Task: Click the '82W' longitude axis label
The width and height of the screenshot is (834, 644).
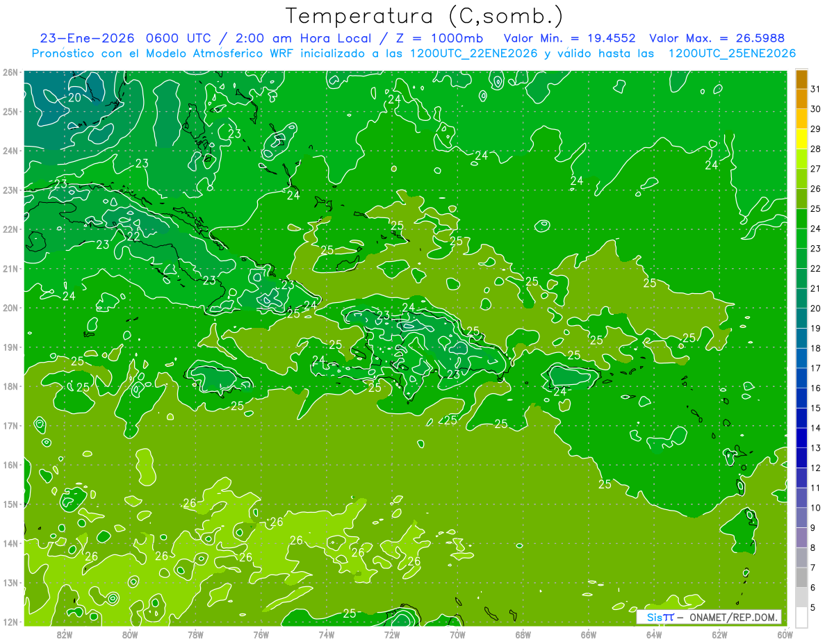Action: [65, 634]
